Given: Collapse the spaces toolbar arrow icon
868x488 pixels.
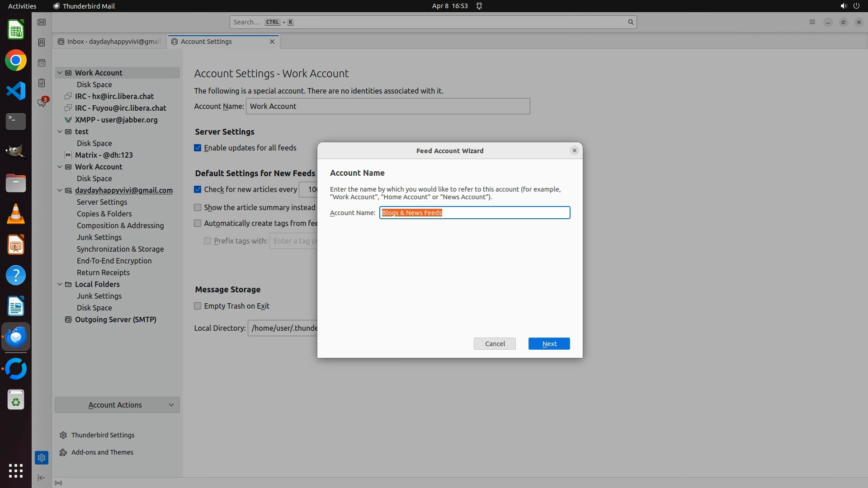Looking at the screenshot, I should click(42, 478).
